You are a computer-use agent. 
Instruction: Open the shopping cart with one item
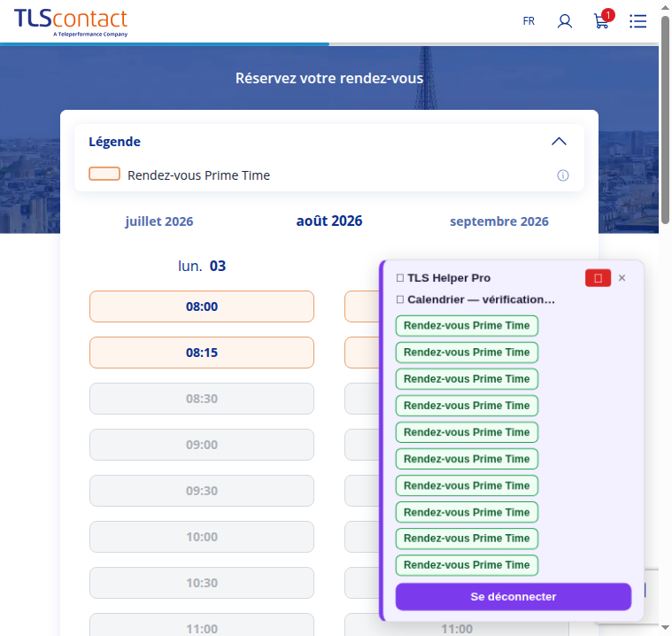point(604,19)
